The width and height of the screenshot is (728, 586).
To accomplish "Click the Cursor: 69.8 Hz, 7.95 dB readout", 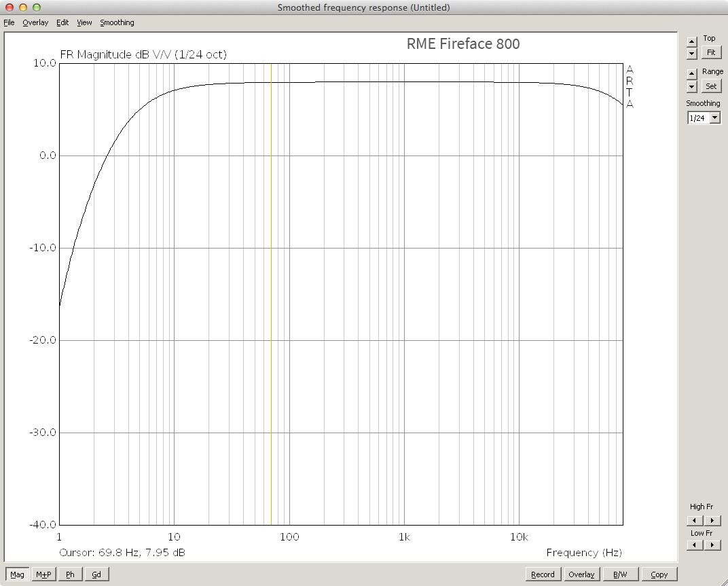I will coord(122,553).
